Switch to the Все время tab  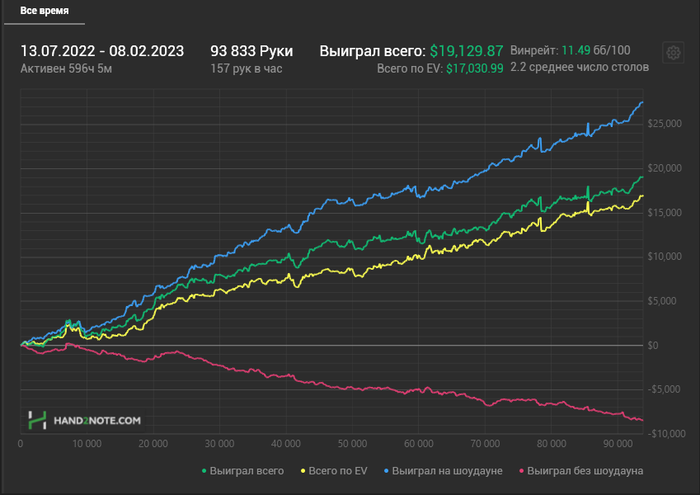44,11
